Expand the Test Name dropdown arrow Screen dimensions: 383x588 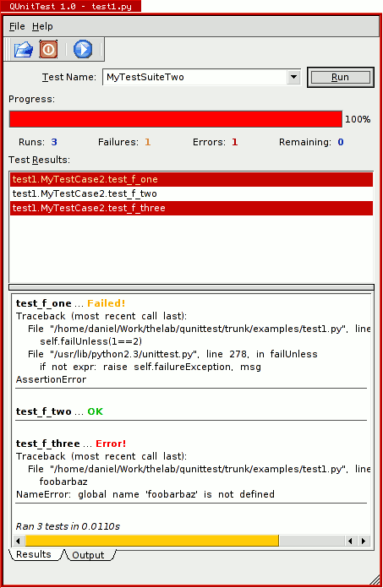pos(293,77)
